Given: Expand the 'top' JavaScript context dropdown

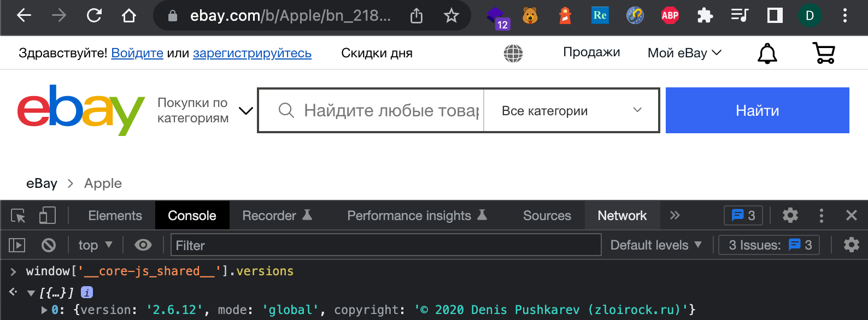Looking at the screenshot, I should (x=95, y=245).
